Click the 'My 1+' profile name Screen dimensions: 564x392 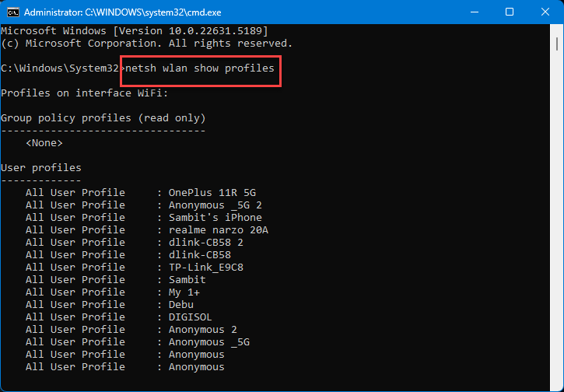coord(184,292)
